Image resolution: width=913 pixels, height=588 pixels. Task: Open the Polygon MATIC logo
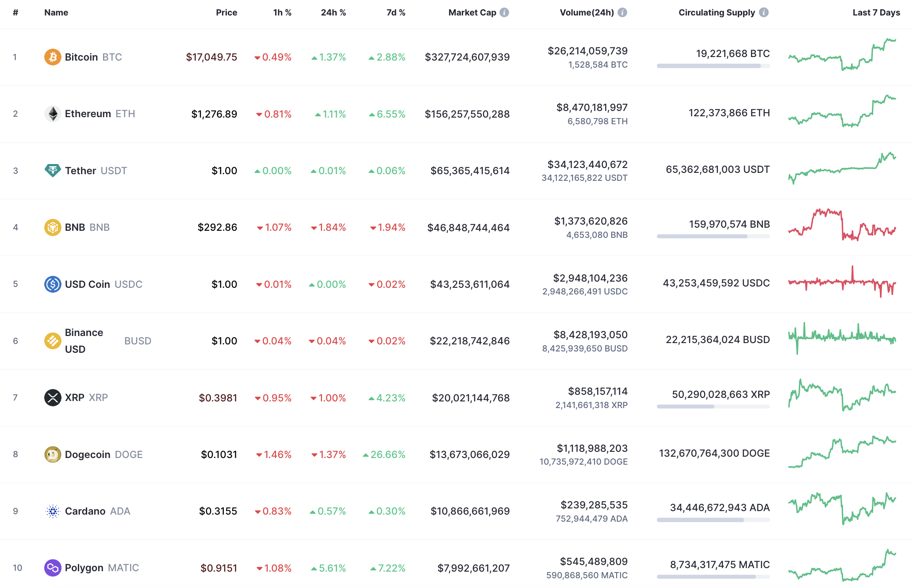tap(53, 568)
